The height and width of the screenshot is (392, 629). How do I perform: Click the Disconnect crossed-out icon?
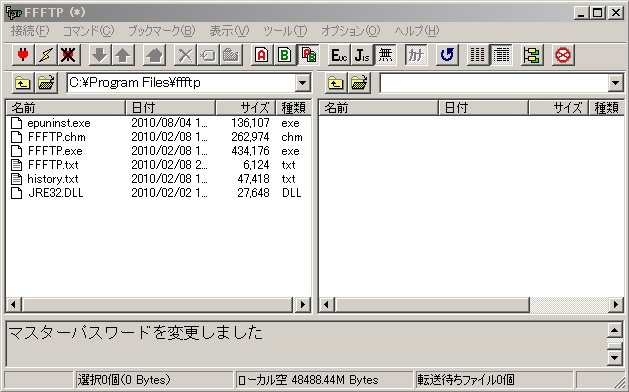(x=69, y=55)
